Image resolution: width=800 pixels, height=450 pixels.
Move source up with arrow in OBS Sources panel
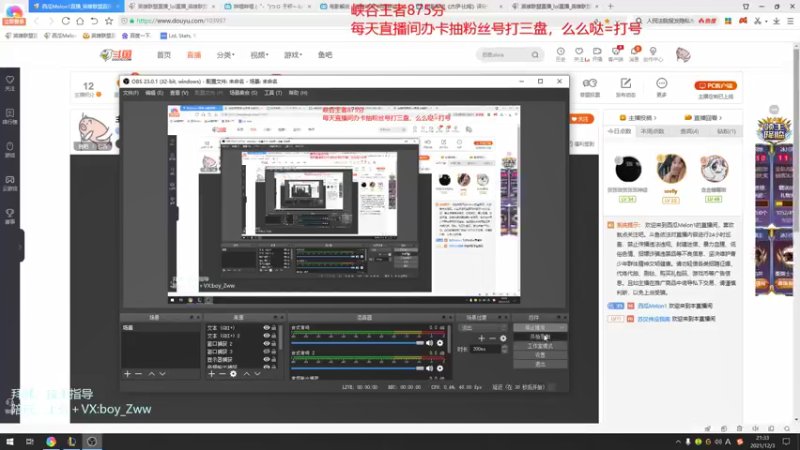246,374
